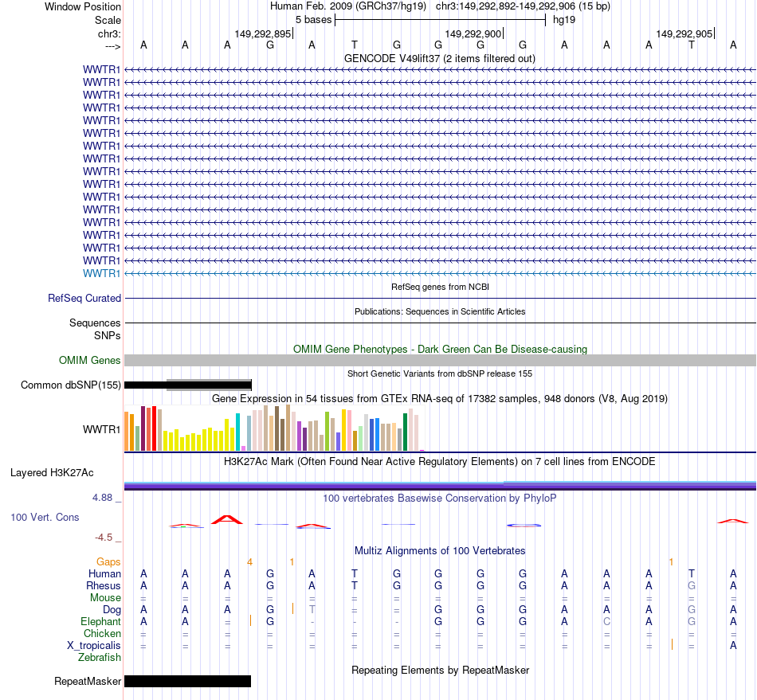Click the Scale track label

pyautogui.click(x=108, y=20)
